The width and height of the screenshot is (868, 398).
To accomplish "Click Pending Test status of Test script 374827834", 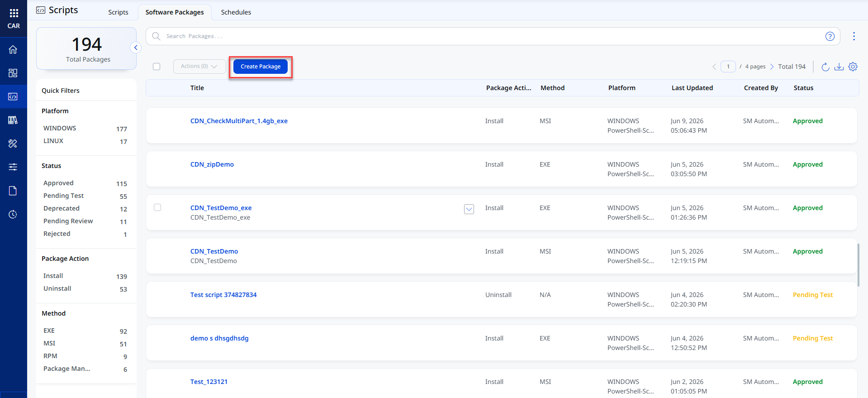I will [812, 295].
